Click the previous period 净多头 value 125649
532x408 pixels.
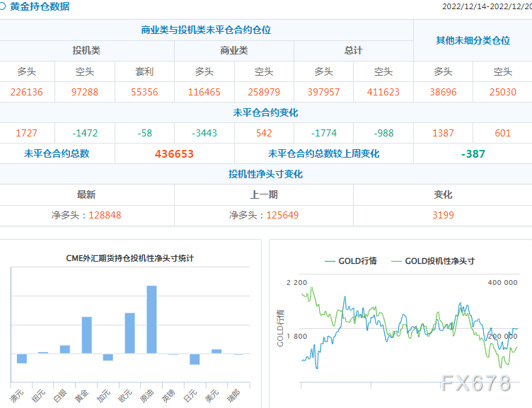[x=283, y=215]
